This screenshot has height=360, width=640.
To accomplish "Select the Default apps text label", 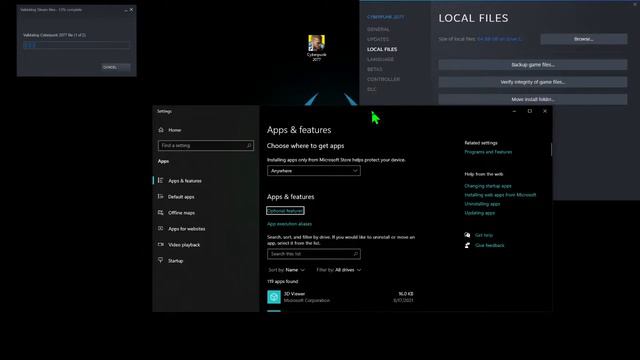I will click(181, 197).
